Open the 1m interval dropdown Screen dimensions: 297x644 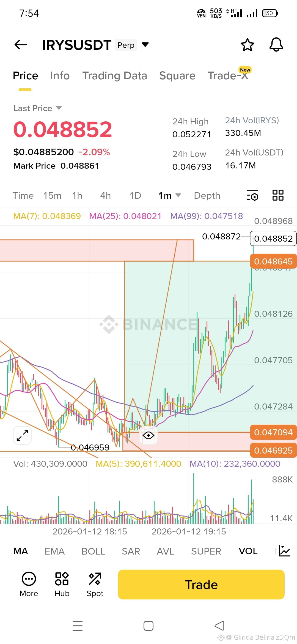(x=170, y=195)
